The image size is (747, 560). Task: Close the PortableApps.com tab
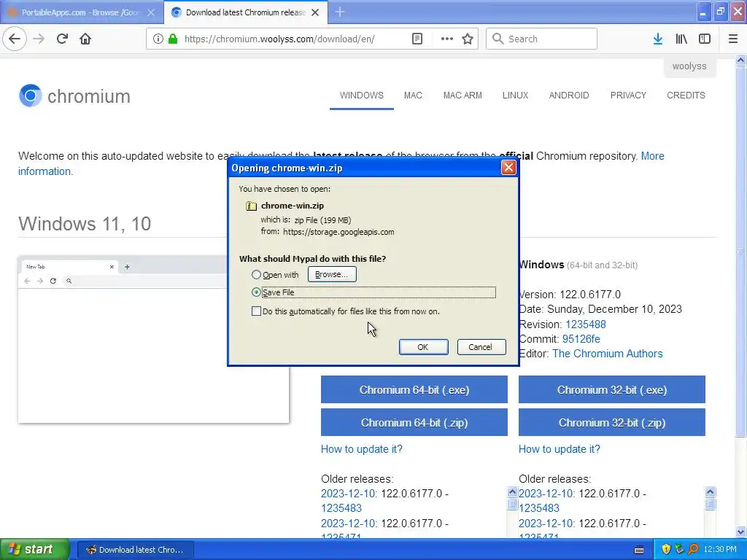pos(151,12)
